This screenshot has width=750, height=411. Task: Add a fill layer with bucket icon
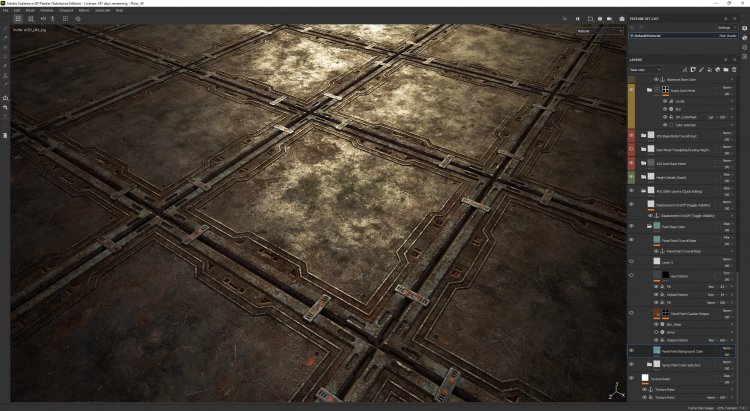tap(709, 70)
